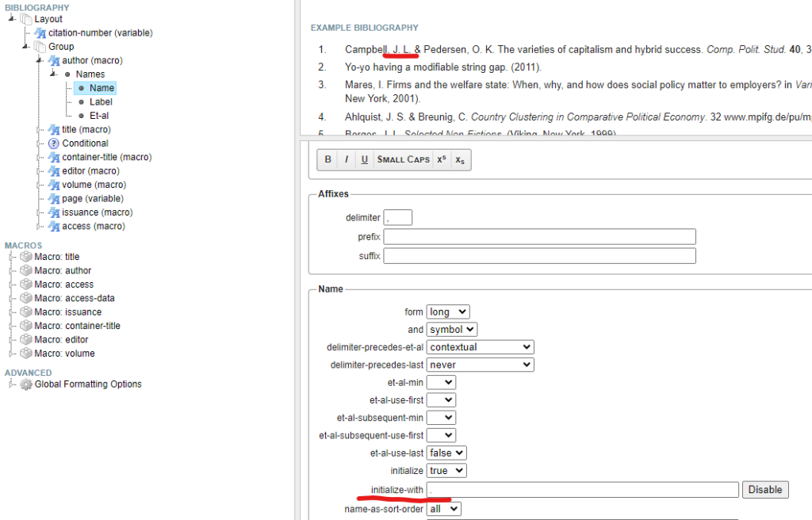Collapse the author (macro) tree node

point(38,61)
